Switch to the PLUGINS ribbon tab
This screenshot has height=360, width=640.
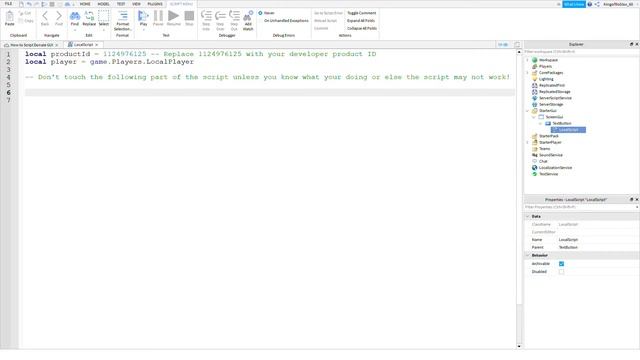click(x=155, y=4)
